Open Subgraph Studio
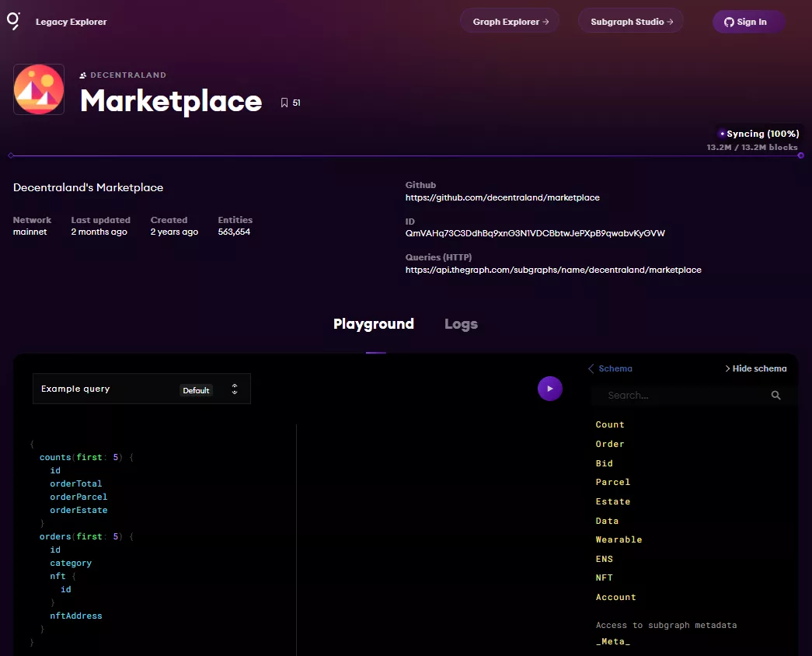This screenshot has height=656, width=812. coord(630,22)
